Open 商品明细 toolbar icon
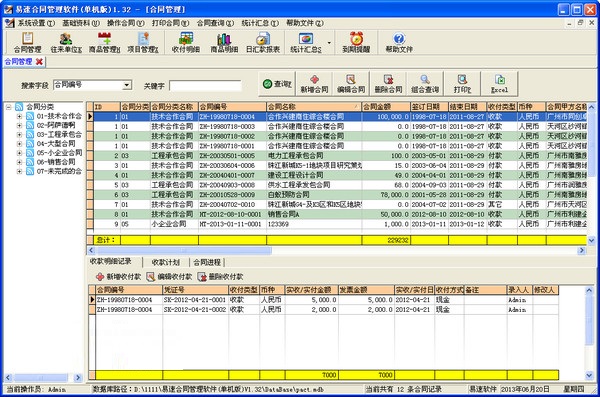This screenshot has height=397, width=600. point(224,42)
